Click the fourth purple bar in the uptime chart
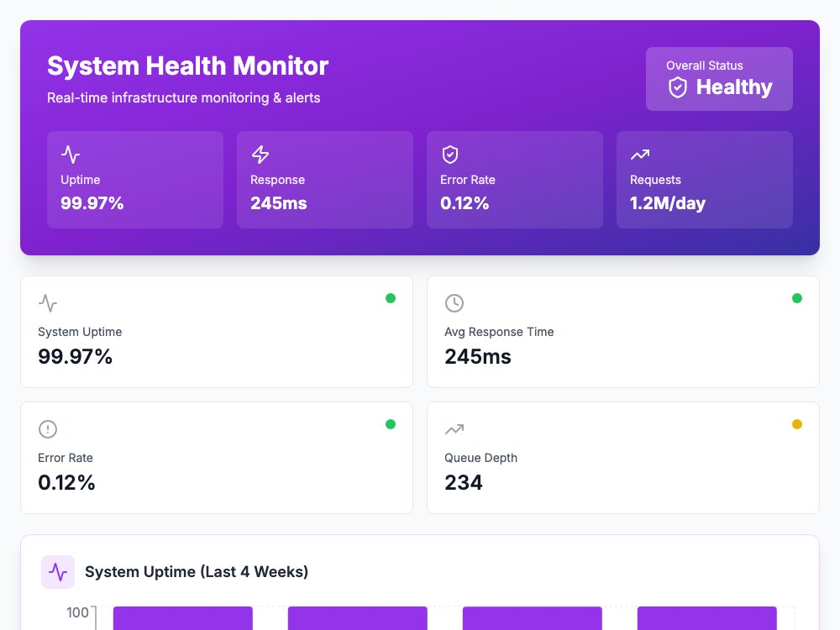This screenshot has height=630, width=840. coord(706,618)
